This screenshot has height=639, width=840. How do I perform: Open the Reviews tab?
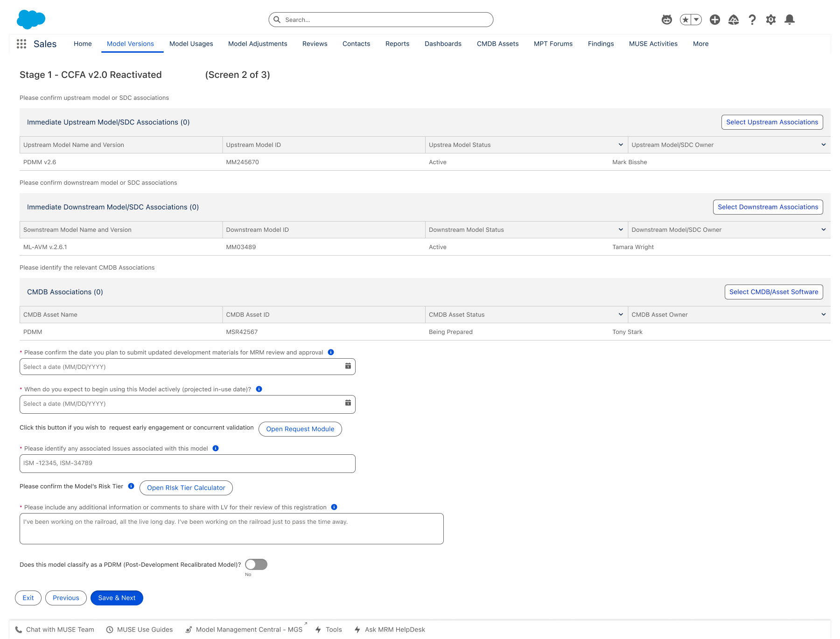[315, 44]
